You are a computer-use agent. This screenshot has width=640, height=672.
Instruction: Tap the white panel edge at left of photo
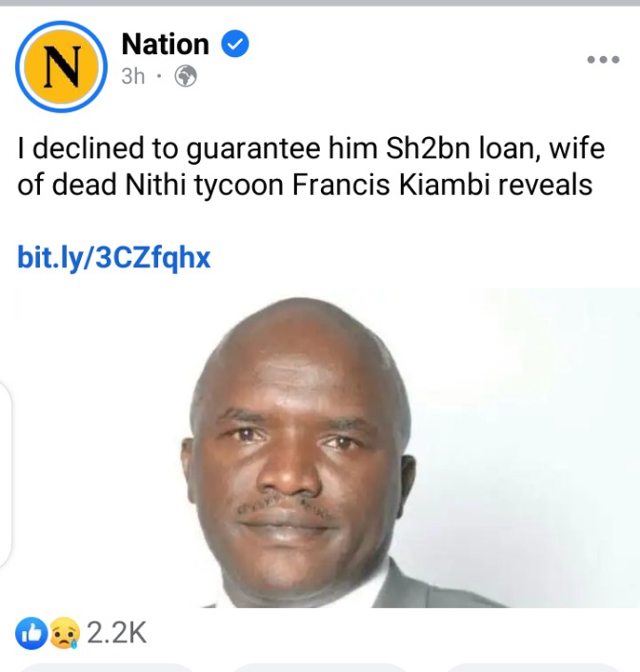5,474
